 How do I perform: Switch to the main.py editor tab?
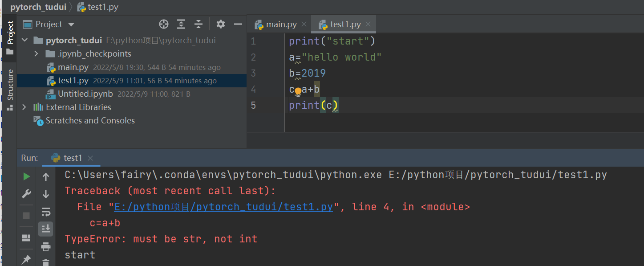click(x=277, y=25)
